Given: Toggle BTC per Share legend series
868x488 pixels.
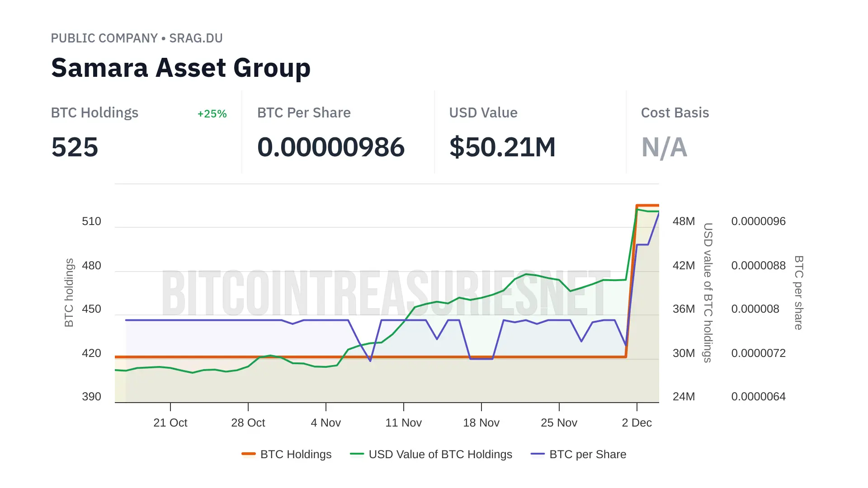Looking at the screenshot, I should pos(587,454).
